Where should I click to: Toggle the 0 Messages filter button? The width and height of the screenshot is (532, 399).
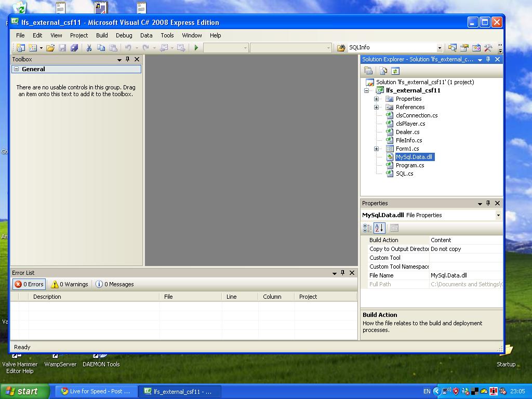point(114,284)
